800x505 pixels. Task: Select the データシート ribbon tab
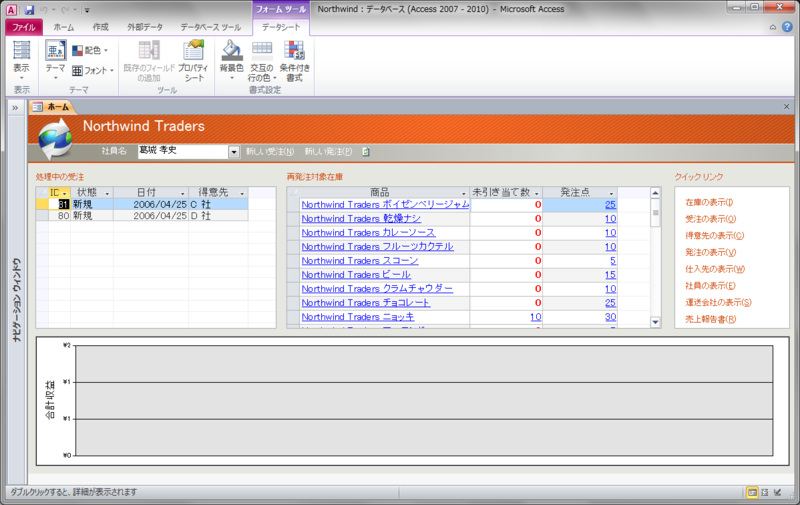click(281, 27)
